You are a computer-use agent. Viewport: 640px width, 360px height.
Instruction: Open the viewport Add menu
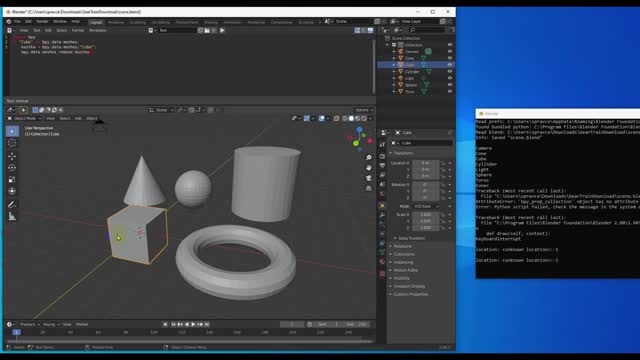click(x=78, y=118)
